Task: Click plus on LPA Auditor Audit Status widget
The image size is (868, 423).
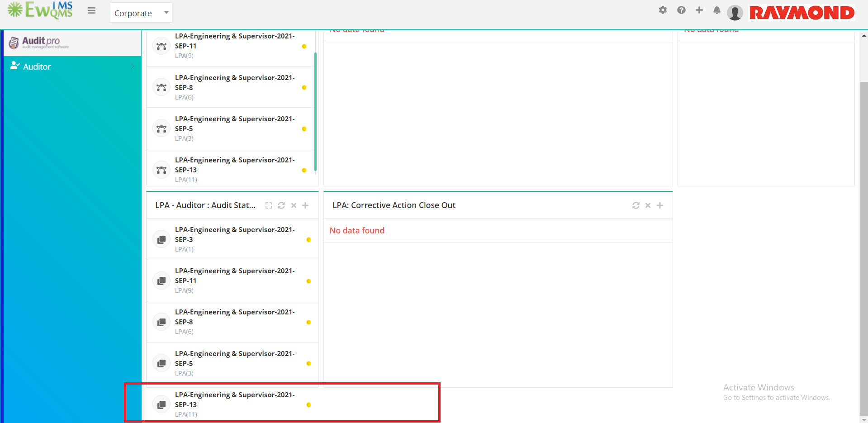Action: coord(305,205)
